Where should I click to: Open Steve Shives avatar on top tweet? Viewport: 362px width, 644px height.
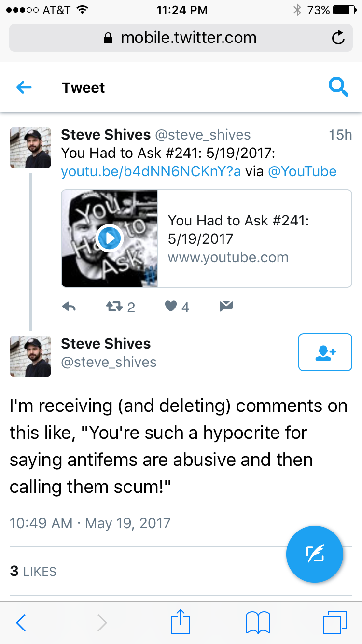[x=30, y=148]
